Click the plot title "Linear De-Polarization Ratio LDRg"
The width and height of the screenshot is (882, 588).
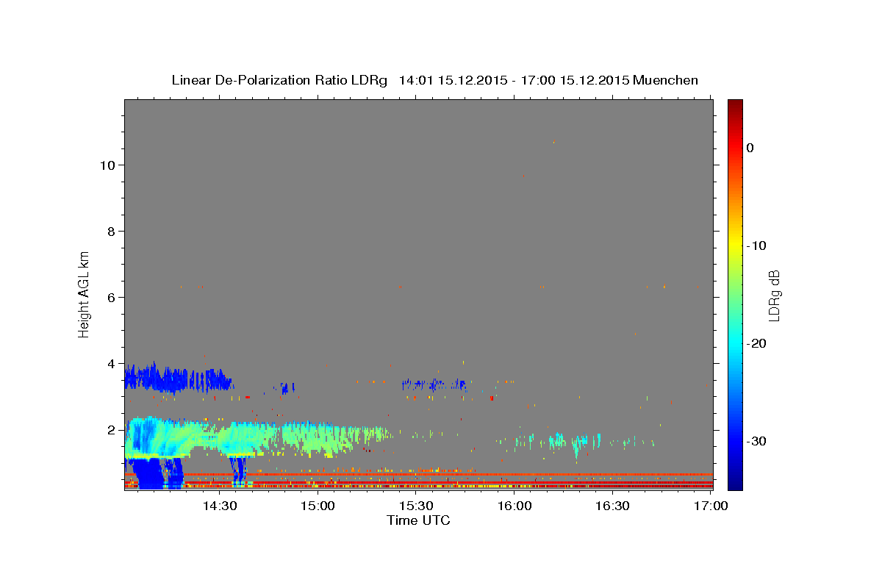[x=279, y=80]
